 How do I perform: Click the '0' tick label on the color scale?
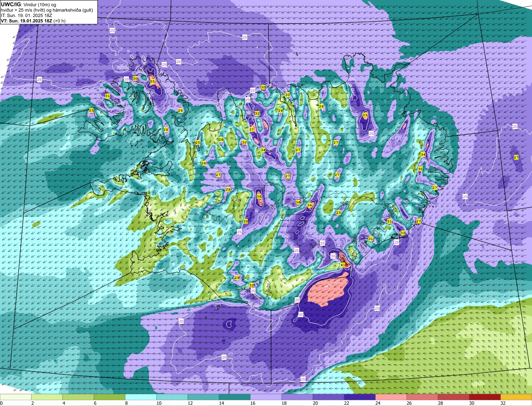point(1,403)
